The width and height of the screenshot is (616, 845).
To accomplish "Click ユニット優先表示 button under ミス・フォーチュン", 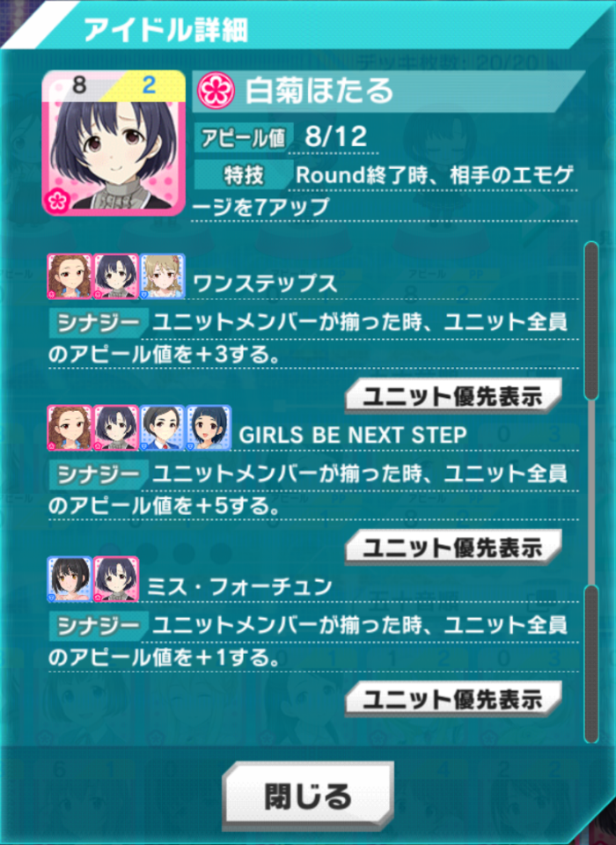I will tap(453, 699).
